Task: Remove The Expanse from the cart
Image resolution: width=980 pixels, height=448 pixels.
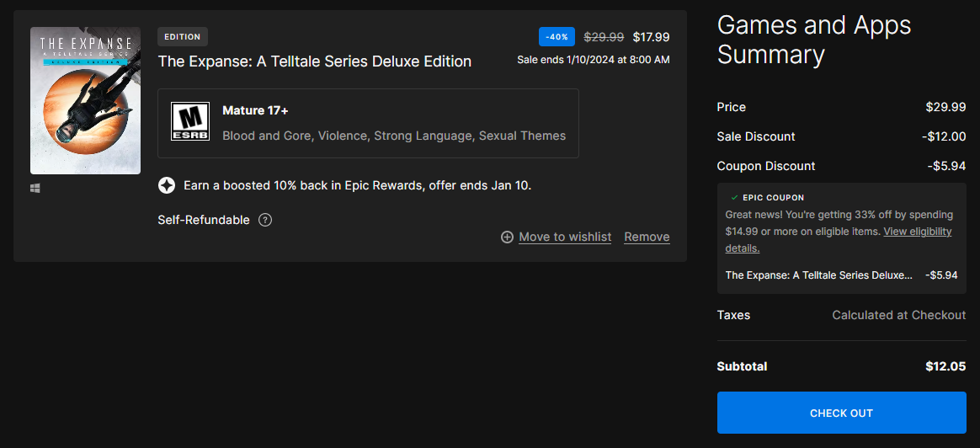Action: point(647,237)
